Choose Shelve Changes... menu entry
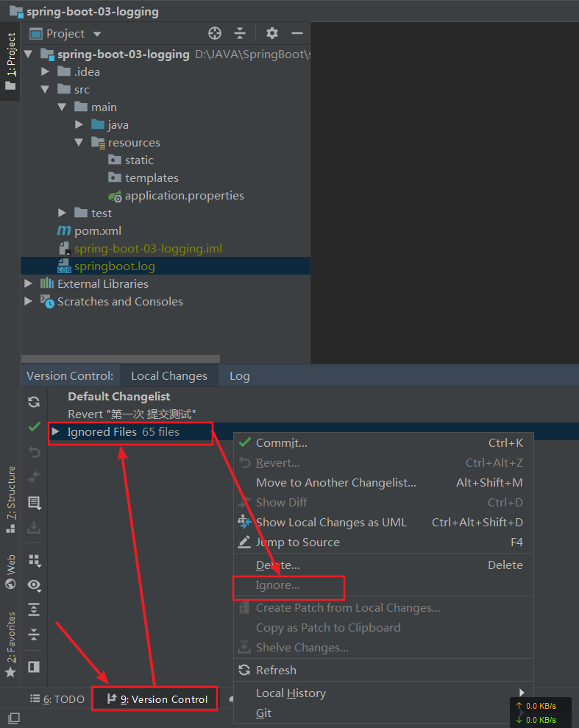579x728 pixels. pos(383,648)
